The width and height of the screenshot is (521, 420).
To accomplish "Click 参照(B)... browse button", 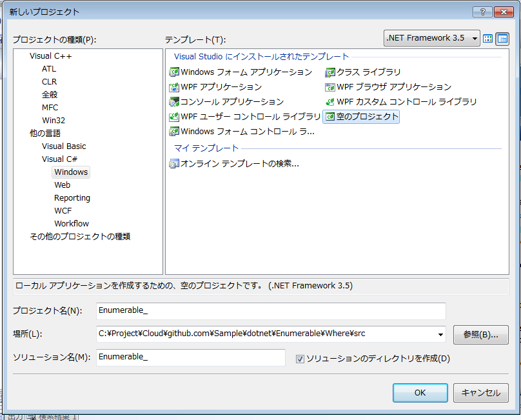I will pyautogui.click(x=481, y=335).
